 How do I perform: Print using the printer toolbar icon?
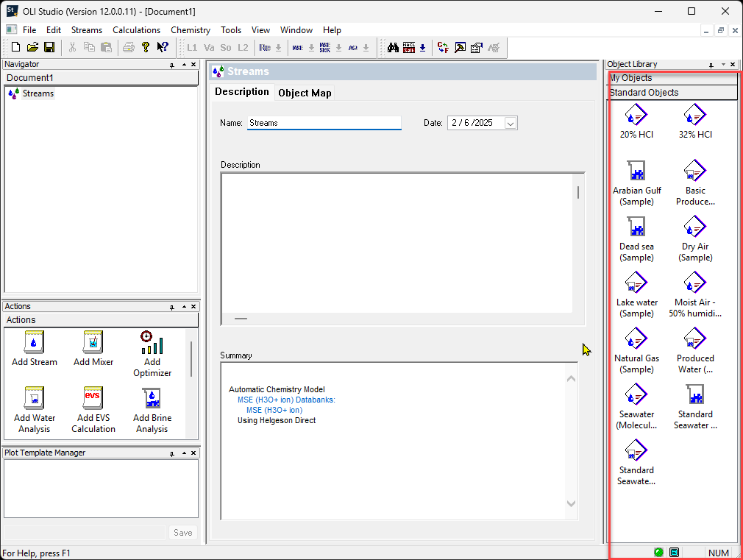tap(129, 47)
